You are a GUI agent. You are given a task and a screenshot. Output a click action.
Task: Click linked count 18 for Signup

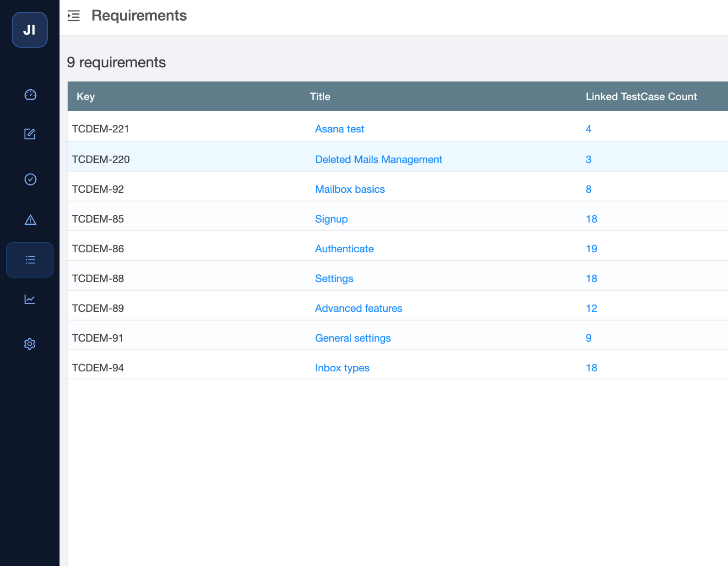591,219
